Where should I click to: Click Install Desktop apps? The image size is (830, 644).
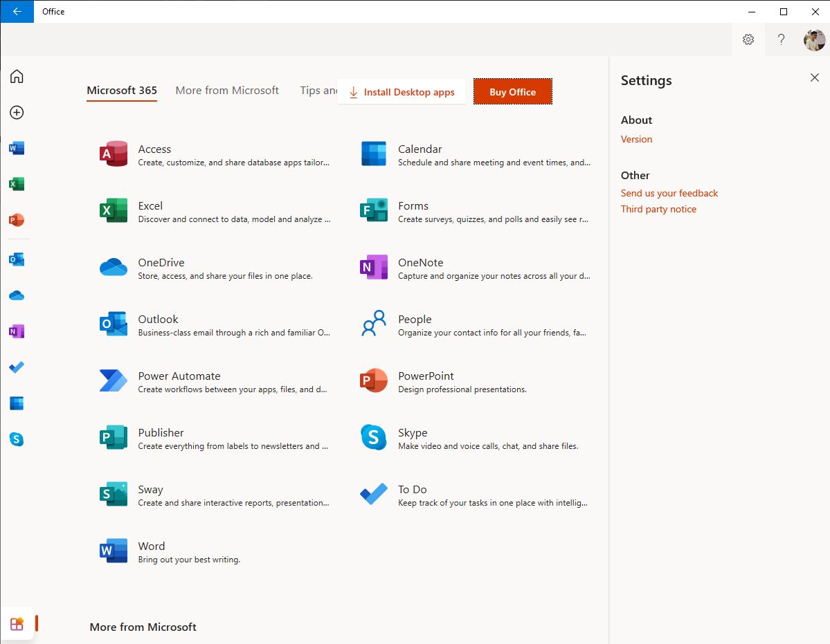point(402,91)
